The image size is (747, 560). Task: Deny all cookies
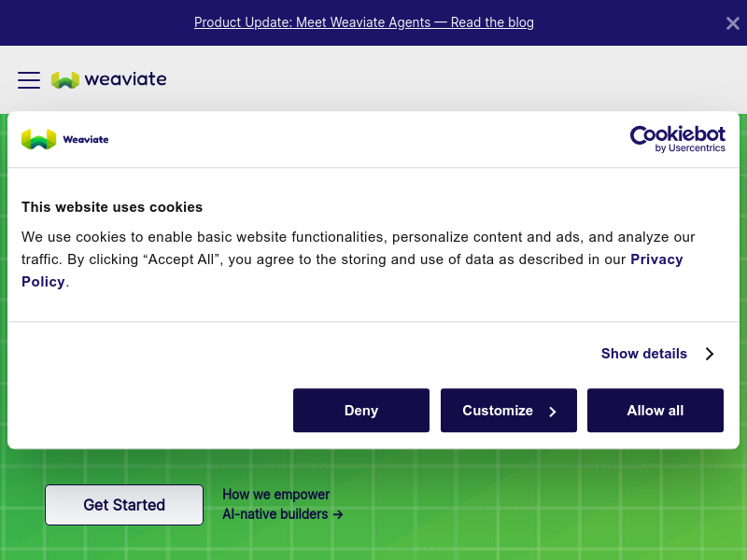[361, 411]
